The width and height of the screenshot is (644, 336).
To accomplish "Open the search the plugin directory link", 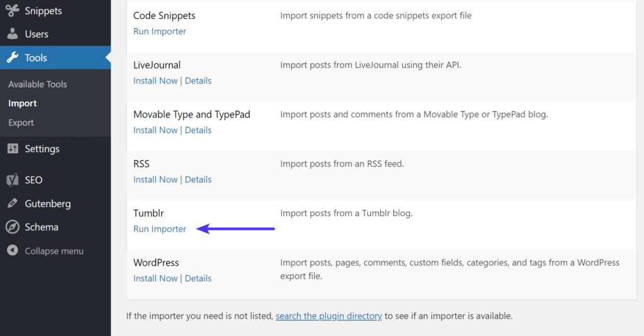I will click(328, 316).
